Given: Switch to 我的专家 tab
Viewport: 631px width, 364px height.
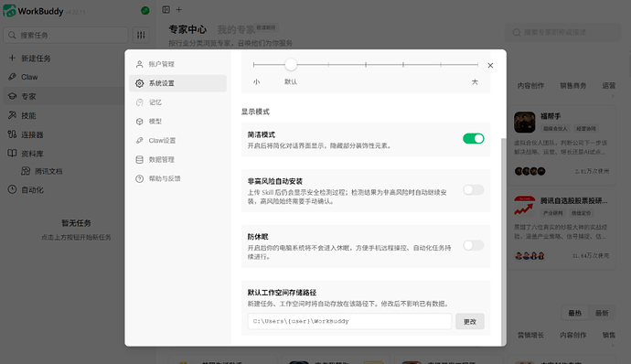Looking at the screenshot, I should pos(236,29).
